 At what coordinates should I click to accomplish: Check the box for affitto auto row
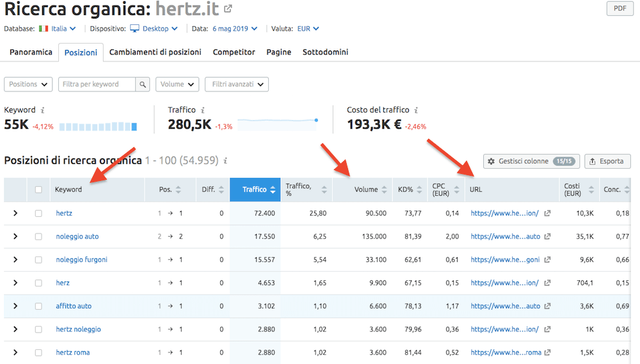[x=38, y=306]
